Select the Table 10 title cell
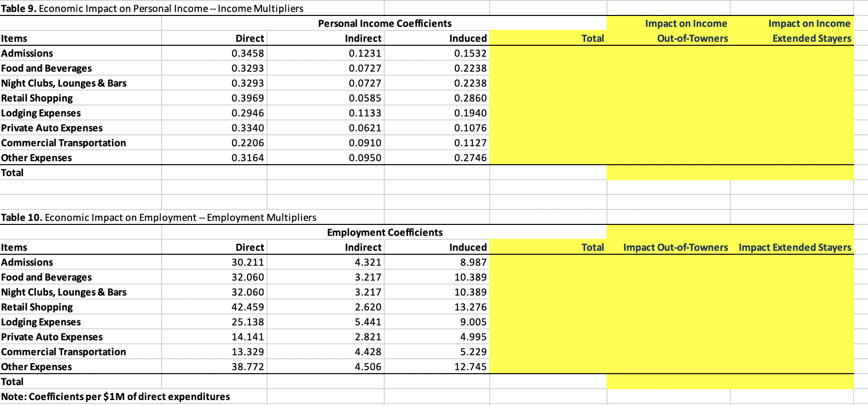This screenshot has height=405, width=868. point(159,217)
